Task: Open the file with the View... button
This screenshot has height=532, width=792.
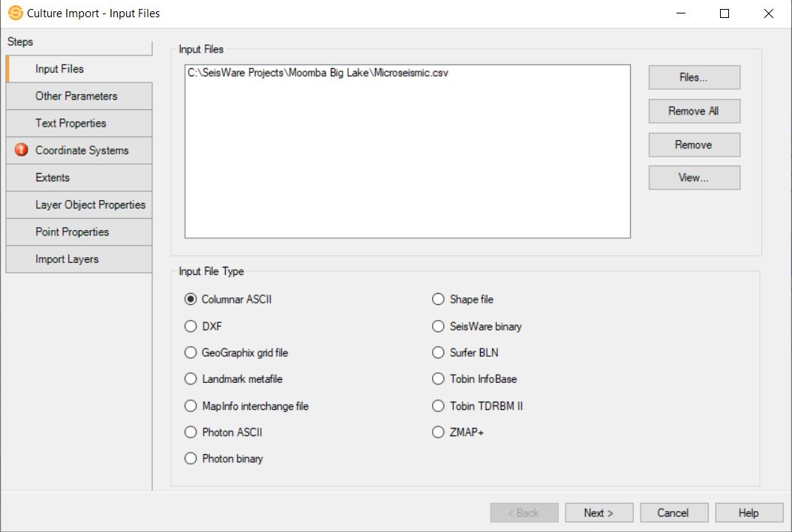Action: point(694,178)
